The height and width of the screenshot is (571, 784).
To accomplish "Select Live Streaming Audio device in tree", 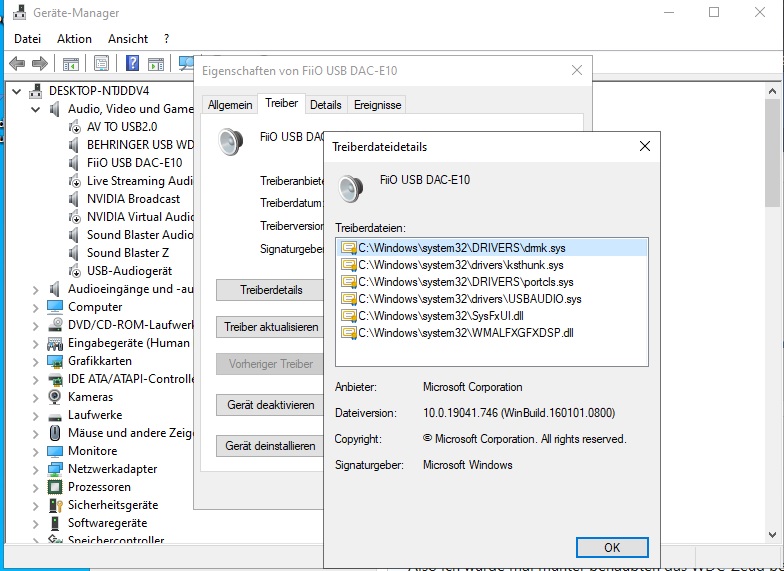I will [x=140, y=181].
